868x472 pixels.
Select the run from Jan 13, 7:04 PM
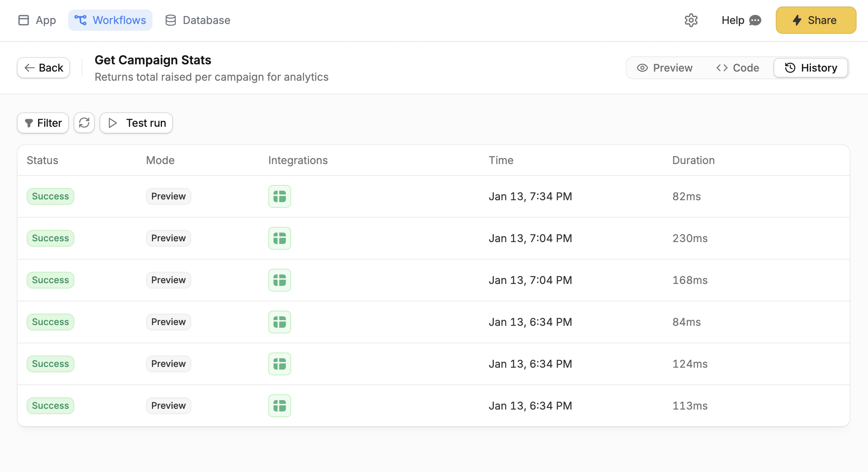pos(530,238)
